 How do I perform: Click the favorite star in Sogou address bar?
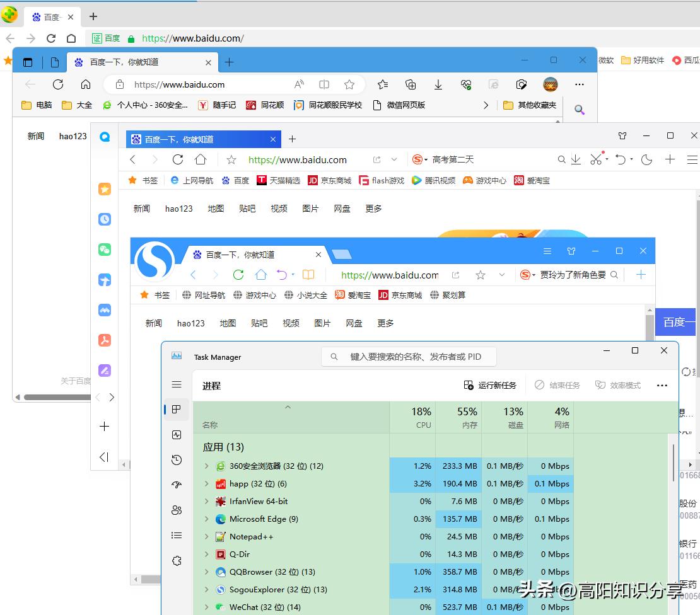[481, 275]
